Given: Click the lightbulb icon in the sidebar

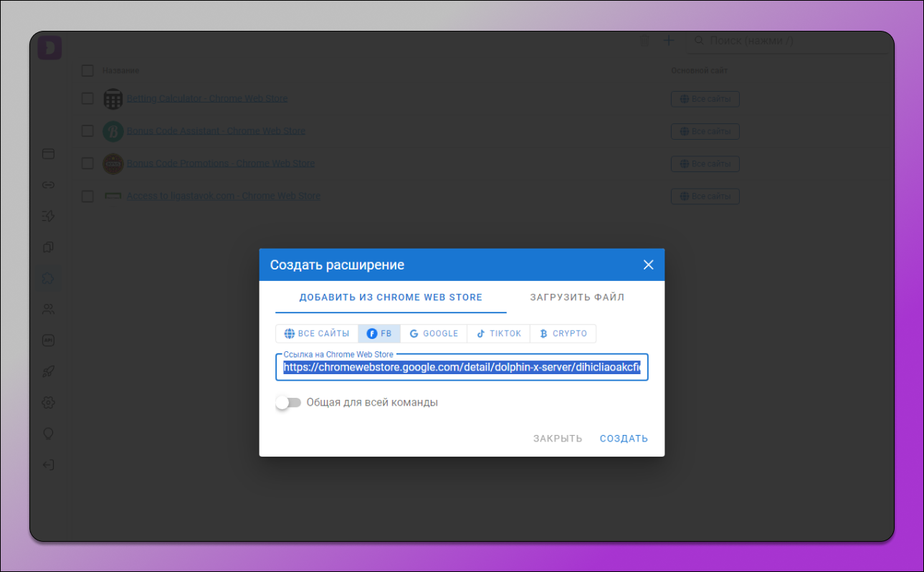Looking at the screenshot, I should (49, 434).
